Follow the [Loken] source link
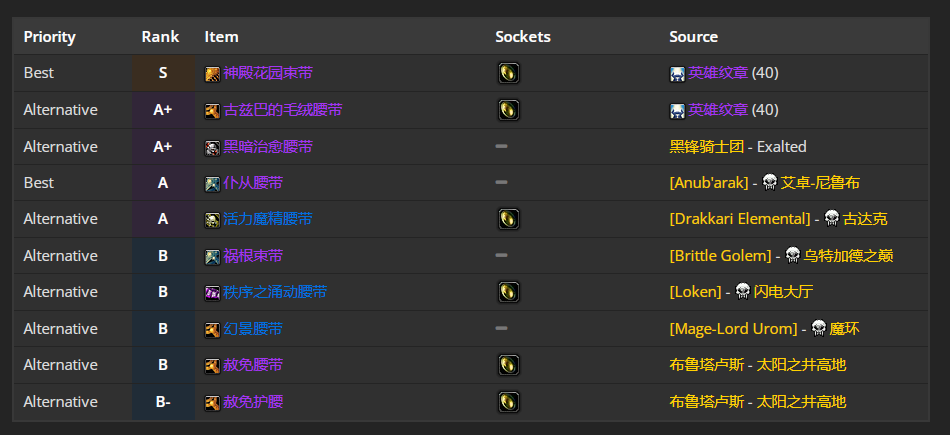This screenshot has width=950, height=435. coord(696,292)
